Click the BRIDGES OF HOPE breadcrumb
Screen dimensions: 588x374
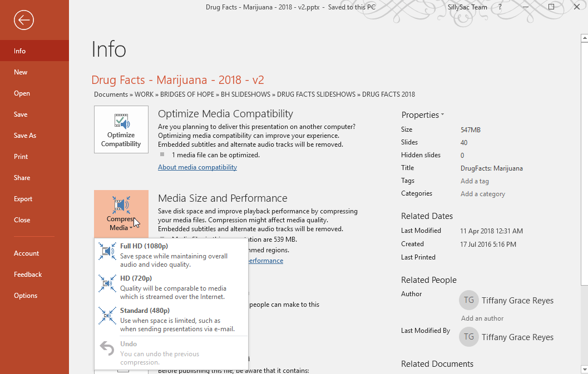point(187,94)
